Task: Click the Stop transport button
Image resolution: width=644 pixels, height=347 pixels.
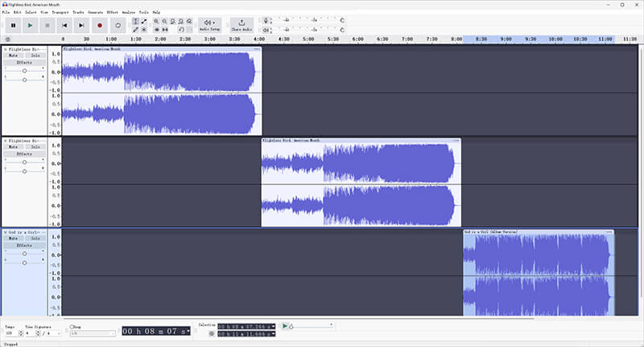Action: (47, 26)
